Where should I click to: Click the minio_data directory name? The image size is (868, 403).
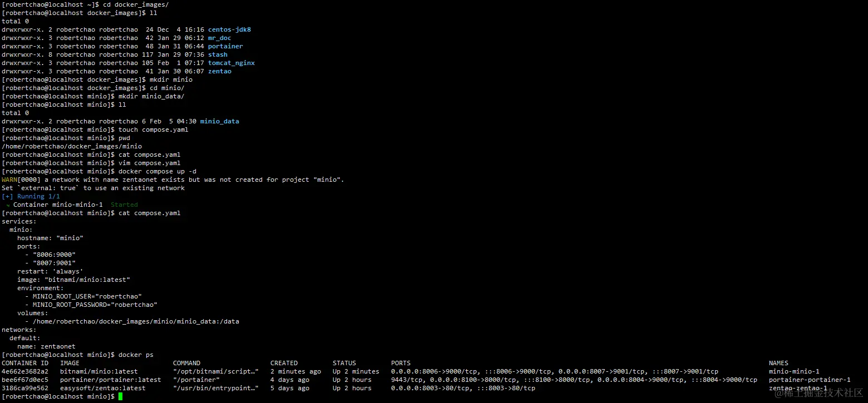click(x=219, y=121)
